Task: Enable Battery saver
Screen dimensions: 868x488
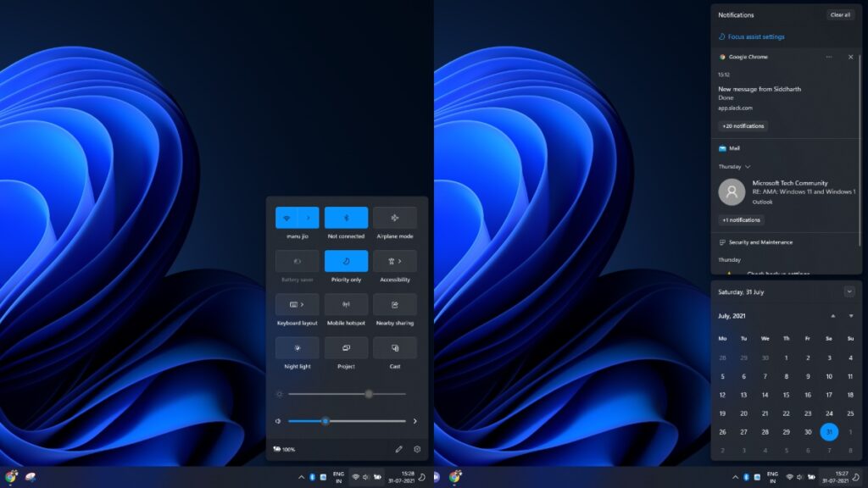Action: click(x=296, y=260)
